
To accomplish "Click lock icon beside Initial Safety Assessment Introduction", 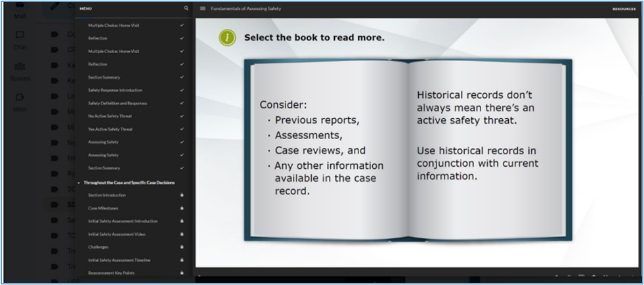I will 182,221.
